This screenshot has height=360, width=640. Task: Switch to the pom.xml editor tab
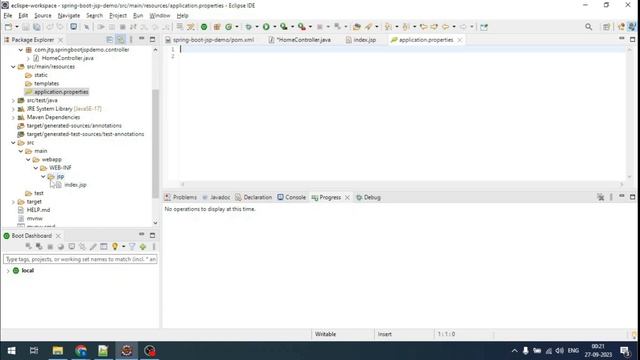pos(209,40)
